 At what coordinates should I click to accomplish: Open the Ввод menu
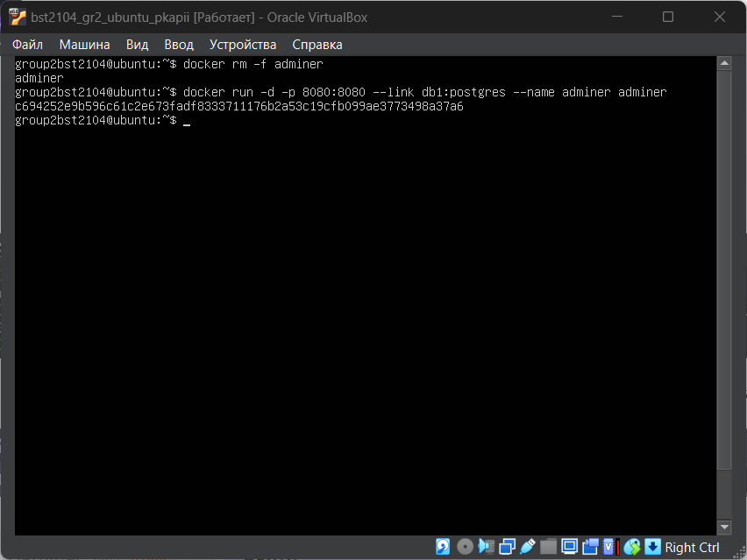pos(179,45)
